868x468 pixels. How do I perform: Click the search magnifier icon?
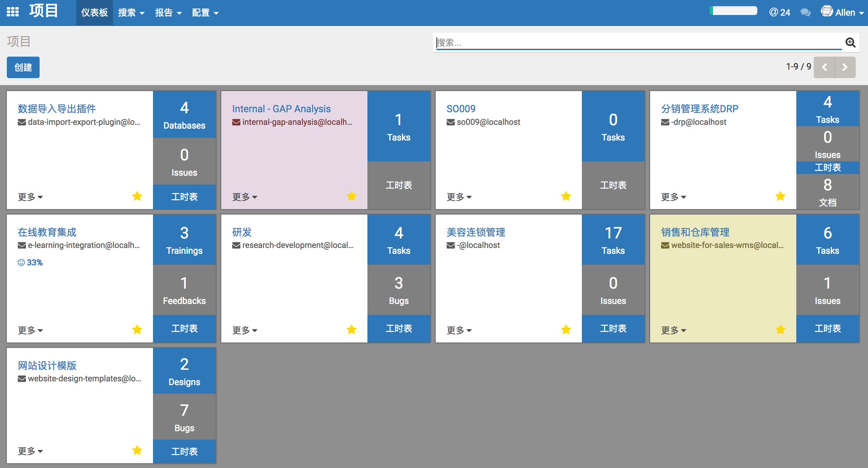pos(850,43)
